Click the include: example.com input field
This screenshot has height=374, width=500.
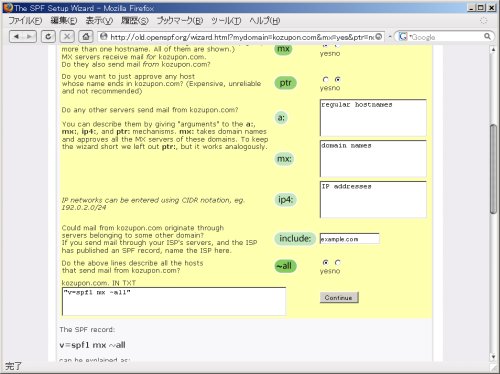[349, 239]
